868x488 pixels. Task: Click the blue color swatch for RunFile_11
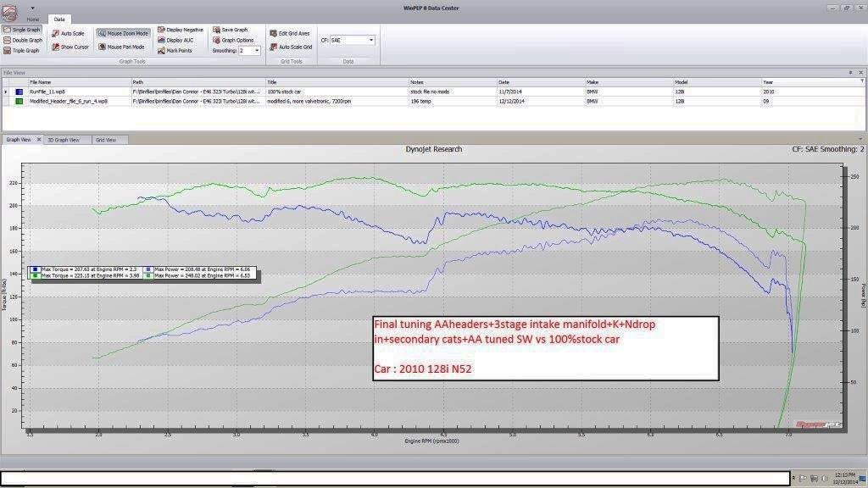click(19, 91)
